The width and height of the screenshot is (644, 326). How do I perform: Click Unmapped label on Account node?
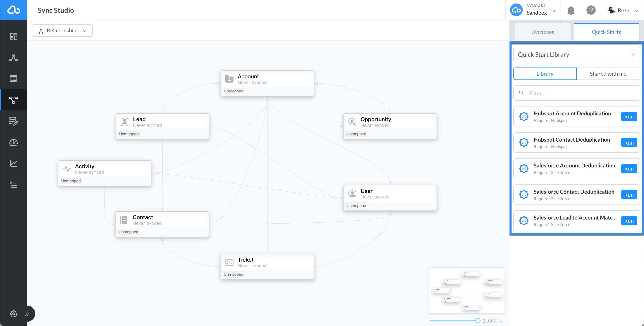point(234,91)
